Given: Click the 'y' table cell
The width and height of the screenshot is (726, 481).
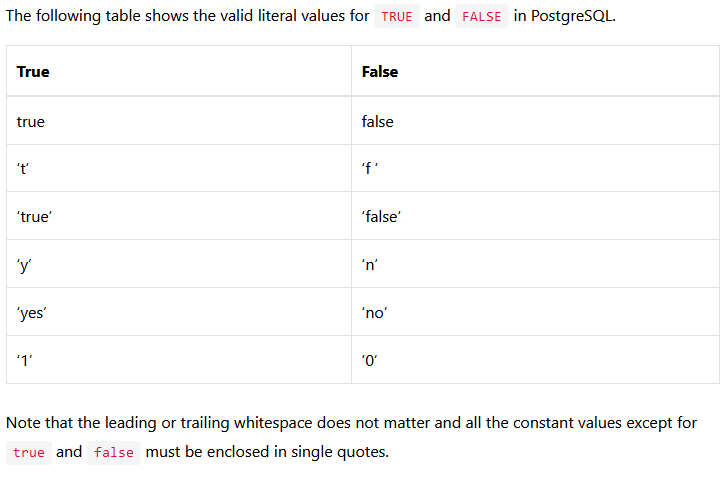Looking at the screenshot, I should click(24, 265).
